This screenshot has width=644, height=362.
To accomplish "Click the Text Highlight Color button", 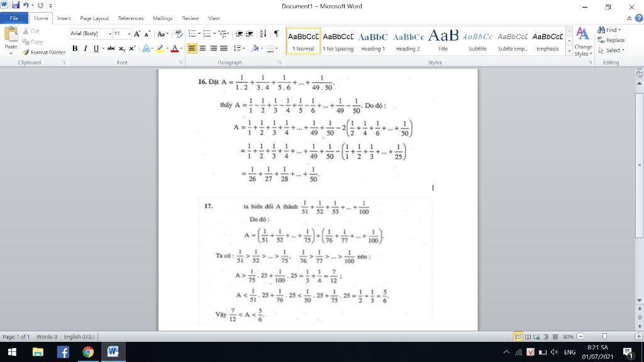I will 160,48.
